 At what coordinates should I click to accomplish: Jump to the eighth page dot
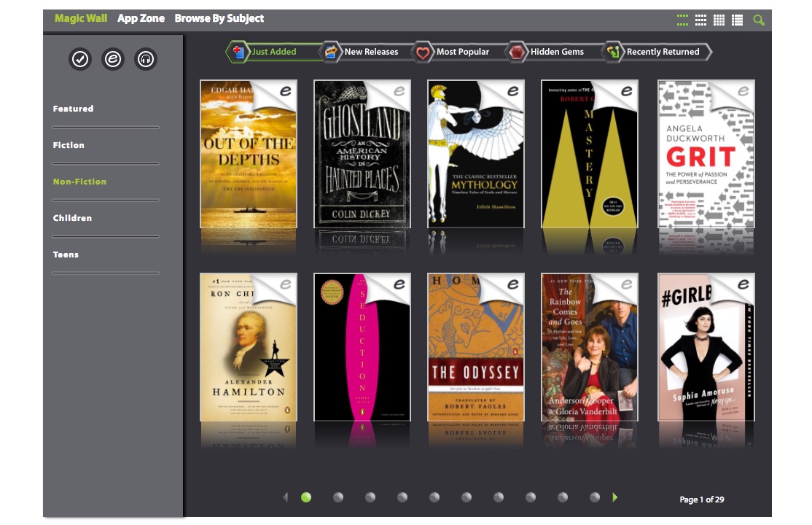pos(531,497)
